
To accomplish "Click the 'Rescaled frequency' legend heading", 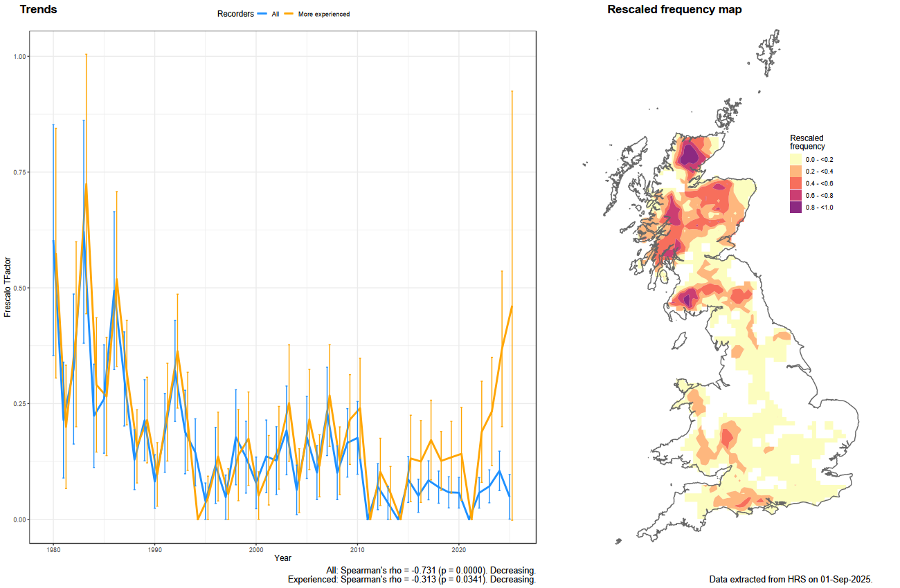I will click(808, 142).
